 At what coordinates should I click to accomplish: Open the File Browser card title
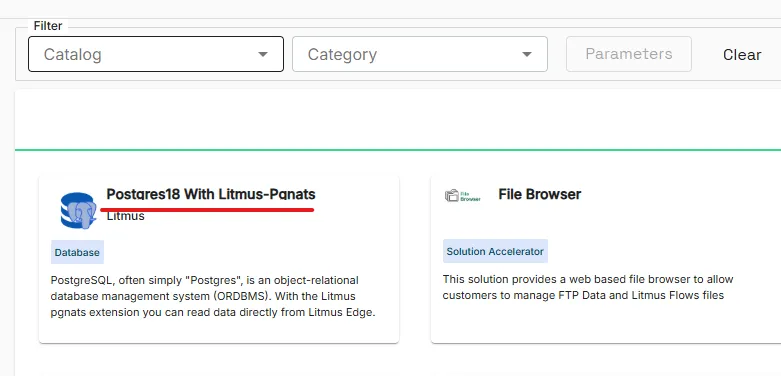[x=539, y=194]
